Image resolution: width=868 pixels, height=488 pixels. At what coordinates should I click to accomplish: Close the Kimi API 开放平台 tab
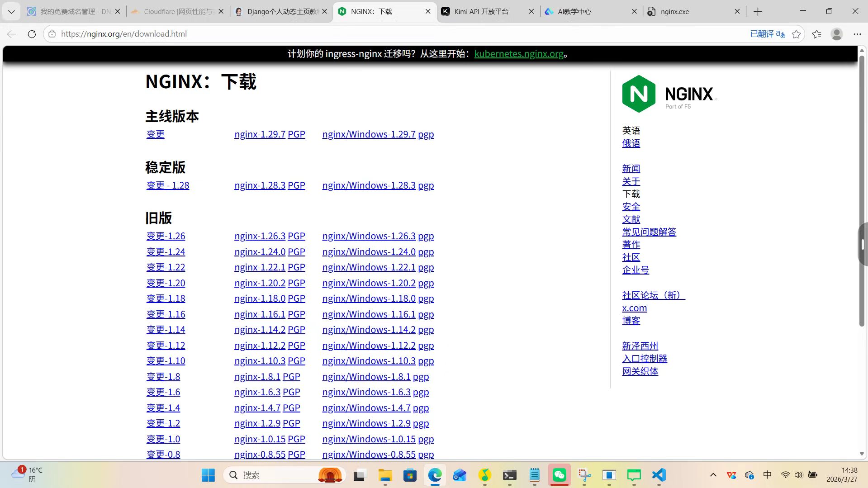(x=531, y=12)
